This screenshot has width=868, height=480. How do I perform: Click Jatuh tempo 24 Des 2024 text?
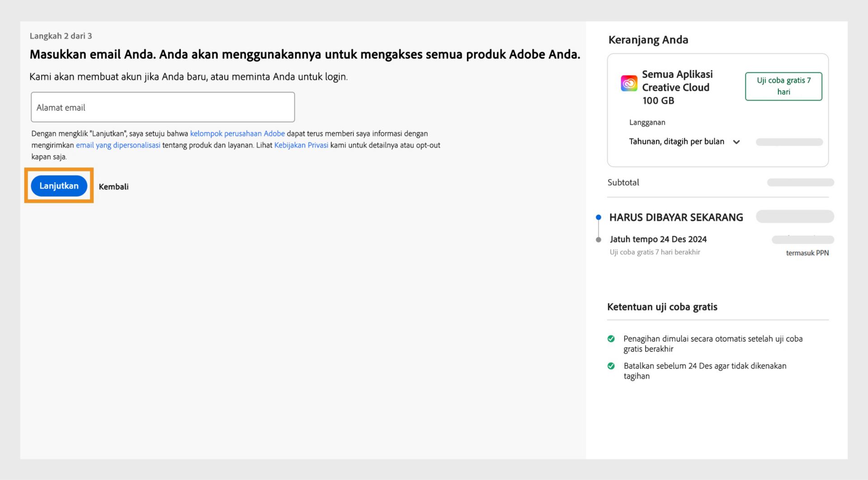click(658, 239)
